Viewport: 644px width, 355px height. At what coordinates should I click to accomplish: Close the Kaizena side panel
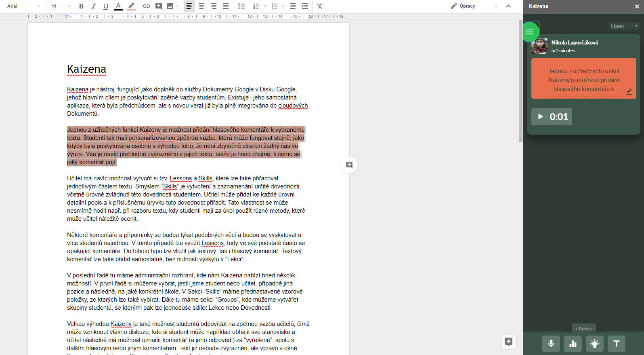(637, 6)
